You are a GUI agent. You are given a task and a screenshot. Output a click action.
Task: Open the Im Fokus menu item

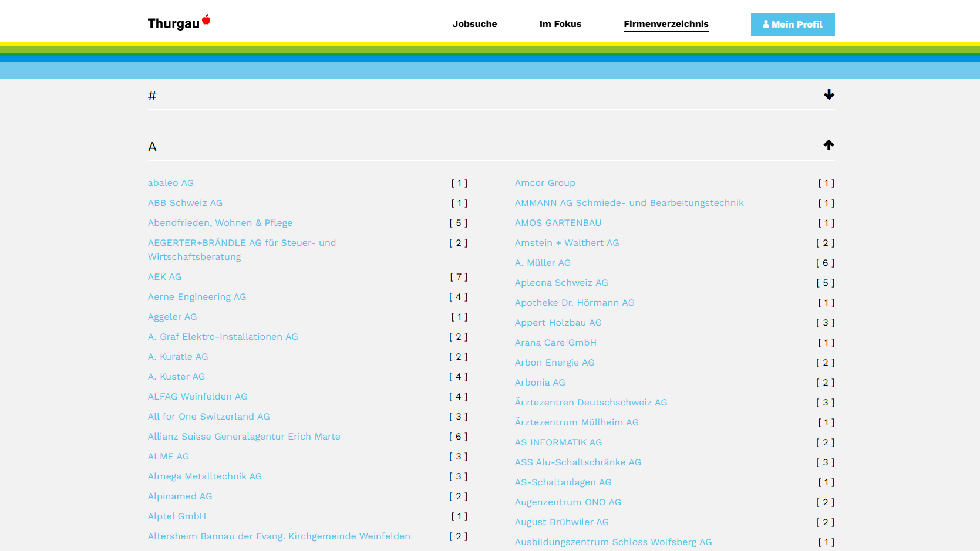[560, 24]
